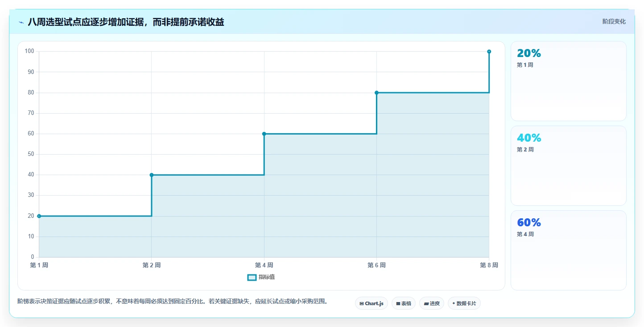Click the lightning icon beside the title
The width and height of the screenshot is (644, 327).
(x=21, y=22)
